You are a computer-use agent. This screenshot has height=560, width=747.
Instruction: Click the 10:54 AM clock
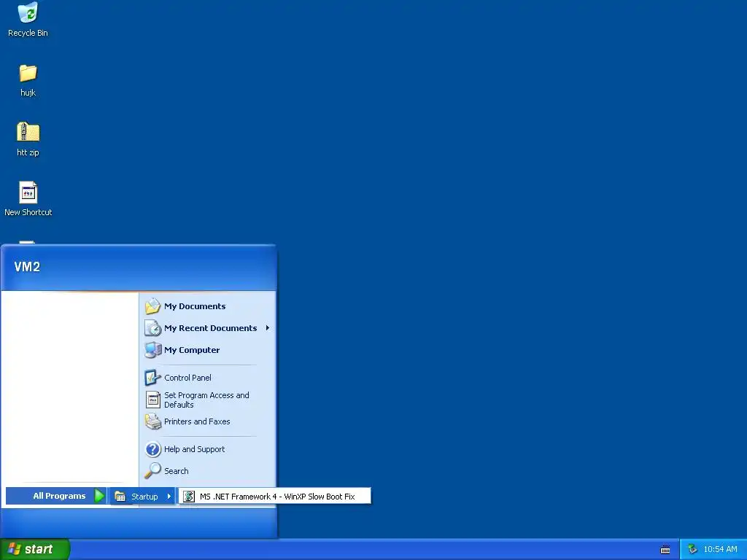pos(720,550)
